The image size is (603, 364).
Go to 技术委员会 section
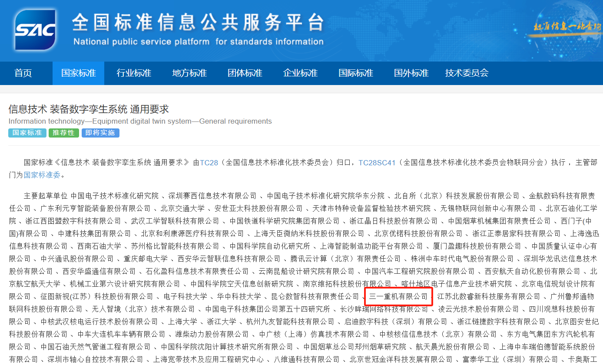tap(467, 73)
